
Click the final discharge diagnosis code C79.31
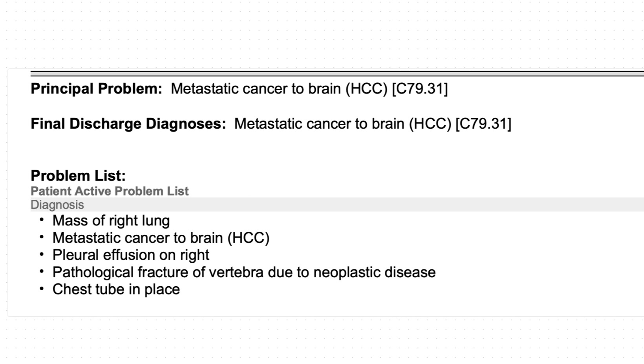click(483, 124)
